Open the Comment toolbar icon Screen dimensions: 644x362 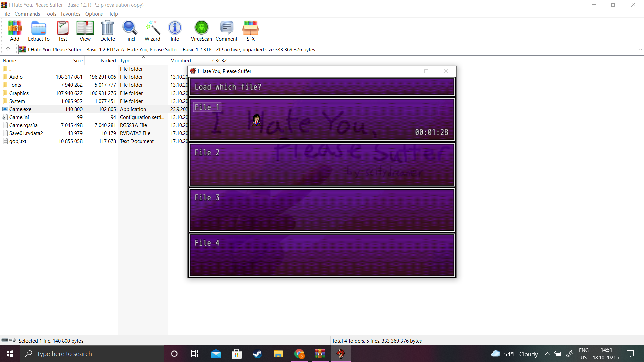click(x=226, y=31)
